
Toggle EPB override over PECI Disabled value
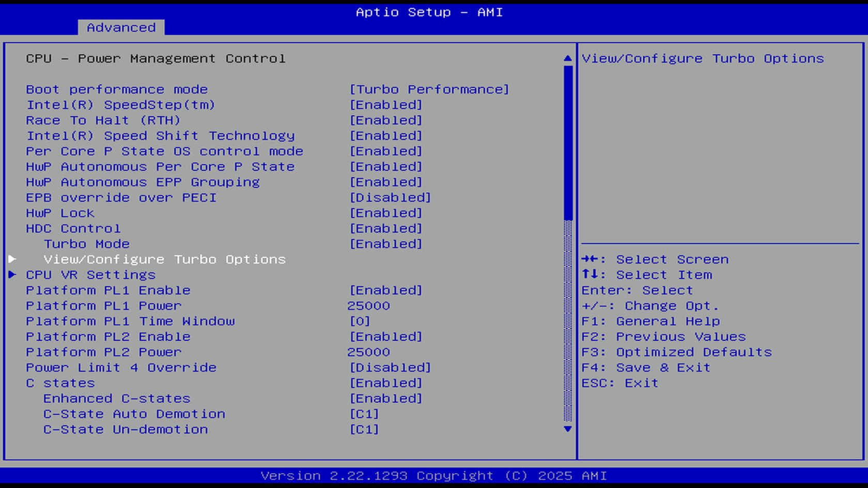click(390, 198)
